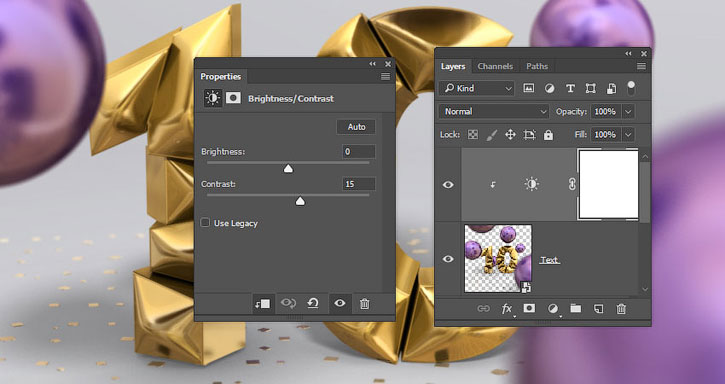The height and width of the screenshot is (384, 725).
Task: Select the Brightness/Contrast layer's sun icon thumbnail
Action: click(531, 184)
